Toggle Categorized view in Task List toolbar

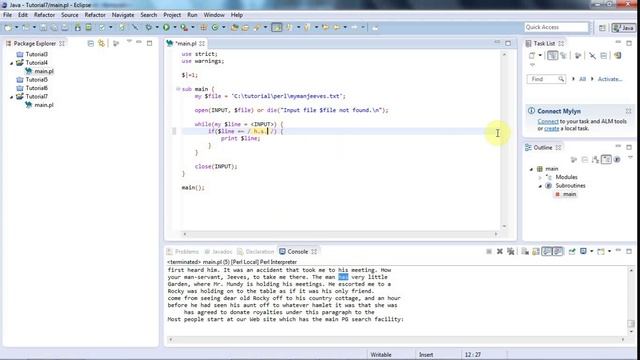pyautogui.click(x=552, y=56)
